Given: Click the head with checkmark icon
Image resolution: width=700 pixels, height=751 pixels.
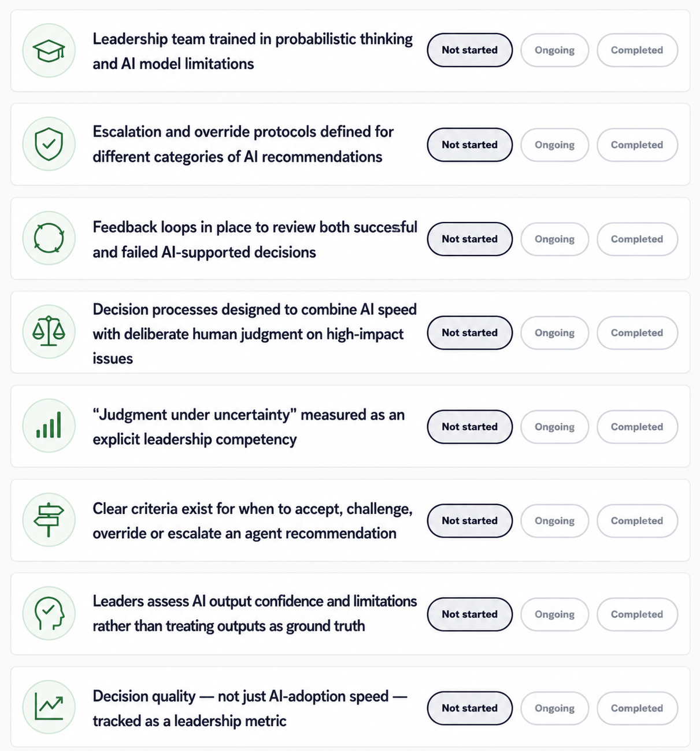Looking at the screenshot, I should [x=49, y=614].
